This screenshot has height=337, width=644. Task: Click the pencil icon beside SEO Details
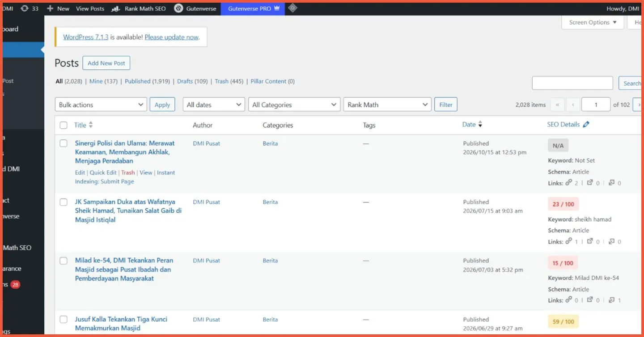pyautogui.click(x=586, y=125)
